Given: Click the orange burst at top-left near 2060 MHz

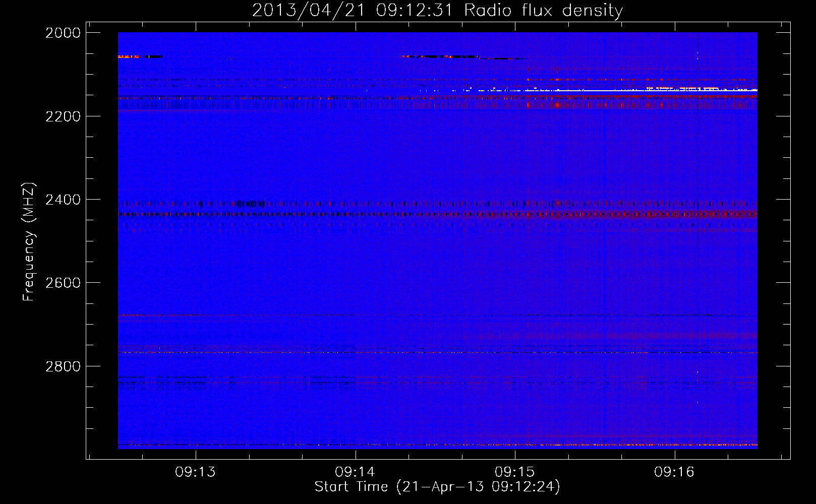Looking at the screenshot, I should click(x=129, y=57).
